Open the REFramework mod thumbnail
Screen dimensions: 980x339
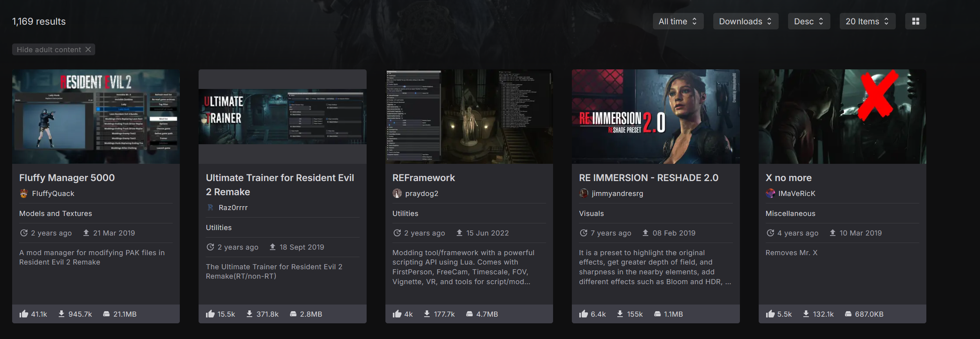tap(469, 116)
